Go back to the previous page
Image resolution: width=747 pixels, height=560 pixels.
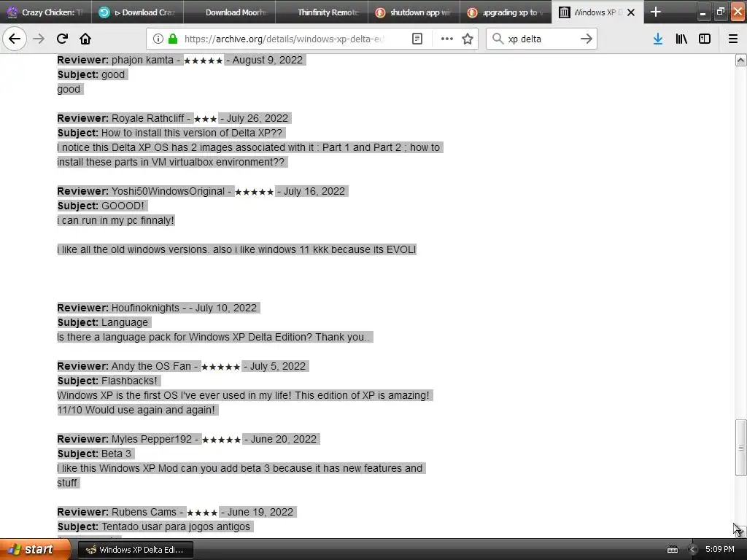point(15,39)
